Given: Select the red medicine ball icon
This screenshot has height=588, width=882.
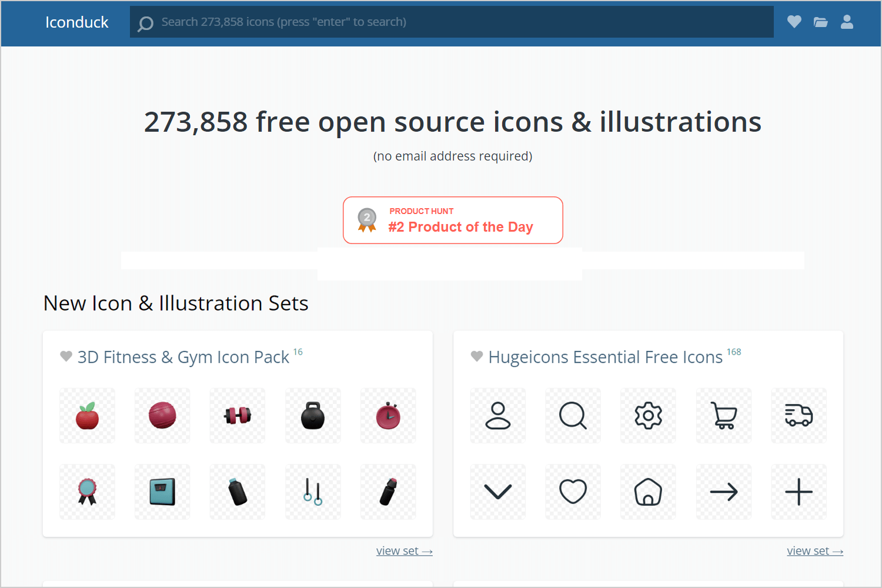Looking at the screenshot, I should coord(162,416).
